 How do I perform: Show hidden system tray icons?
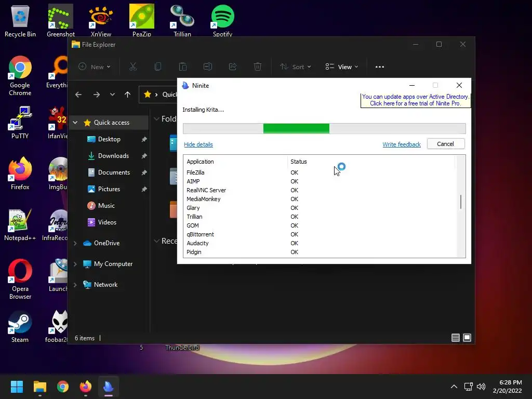click(x=454, y=387)
